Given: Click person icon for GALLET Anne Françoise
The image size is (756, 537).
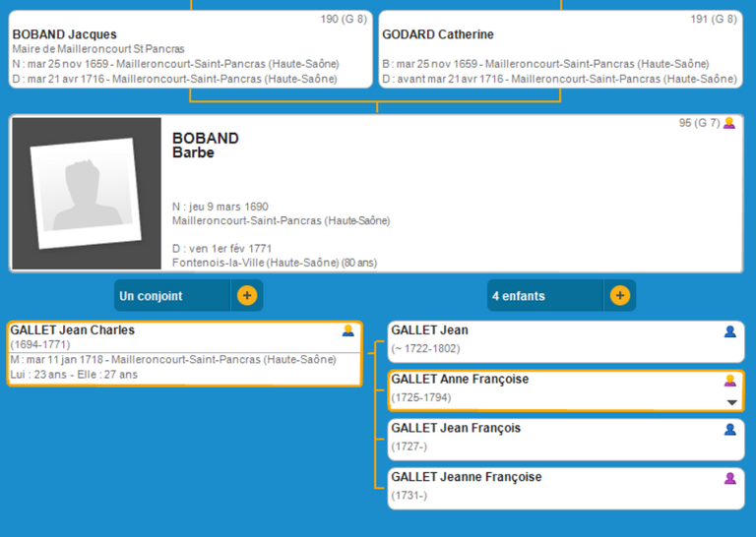Looking at the screenshot, I should coord(730,381).
